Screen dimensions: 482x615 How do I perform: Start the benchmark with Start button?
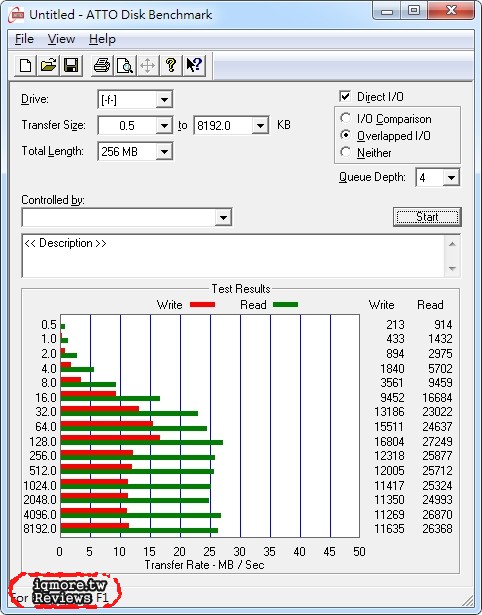click(x=427, y=217)
